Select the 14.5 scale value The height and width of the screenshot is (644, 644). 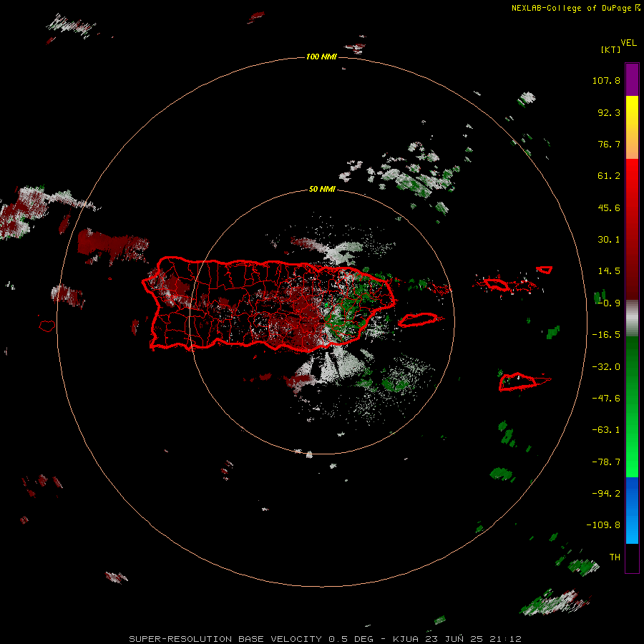coord(609,271)
